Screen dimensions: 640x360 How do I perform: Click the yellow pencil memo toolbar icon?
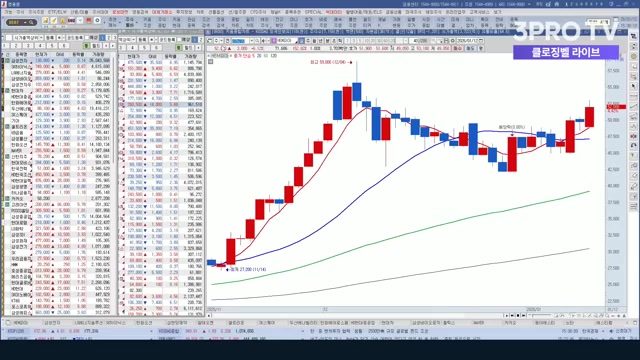[x=53, y=20]
